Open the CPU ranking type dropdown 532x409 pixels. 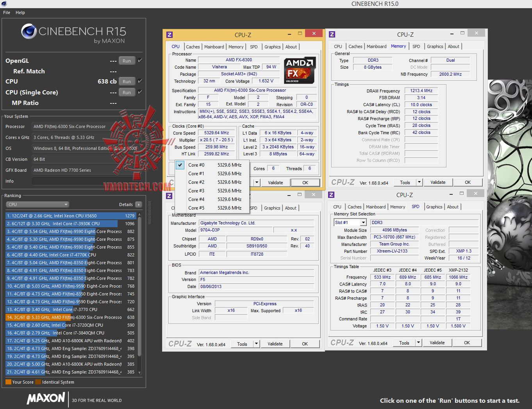point(37,204)
